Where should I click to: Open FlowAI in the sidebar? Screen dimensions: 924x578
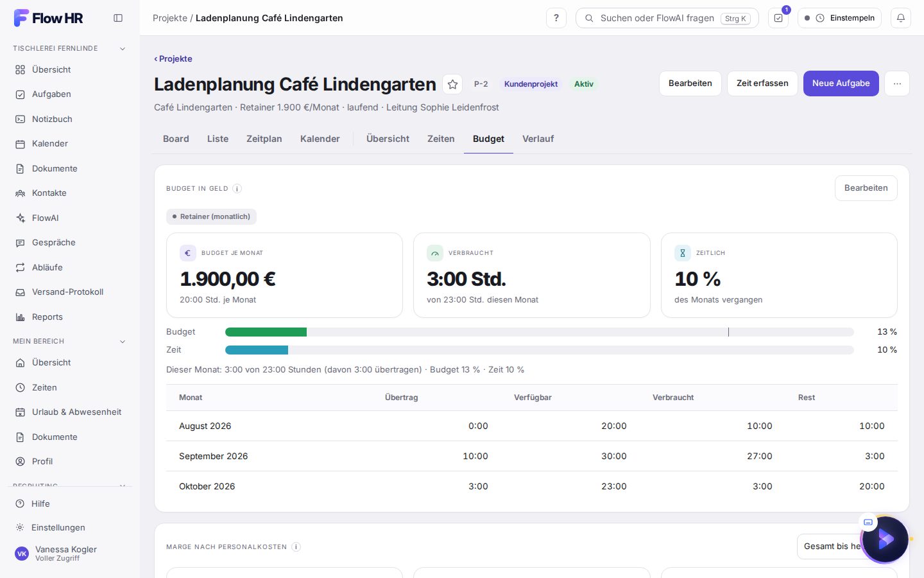pyautogui.click(x=70, y=218)
